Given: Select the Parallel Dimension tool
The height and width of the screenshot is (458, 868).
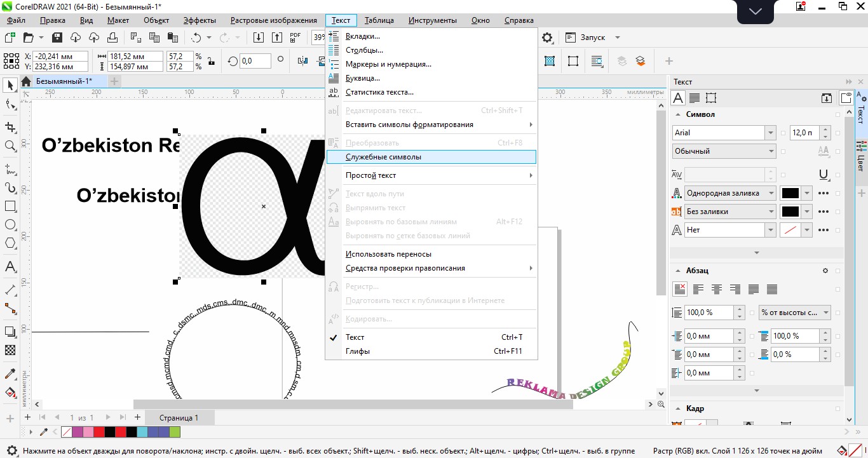Looking at the screenshot, I should tap(10, 290).
